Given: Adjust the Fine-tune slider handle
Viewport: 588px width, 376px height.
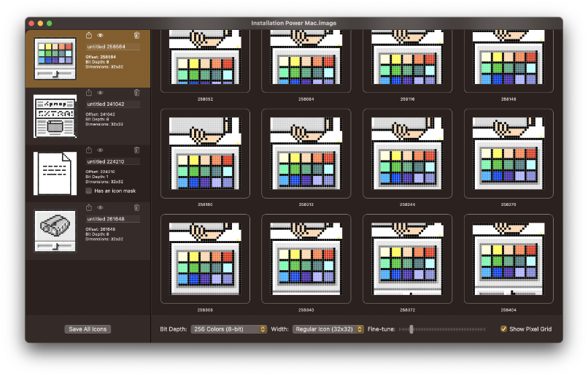Looking at the screenshot, I should [x=411, y=329].
